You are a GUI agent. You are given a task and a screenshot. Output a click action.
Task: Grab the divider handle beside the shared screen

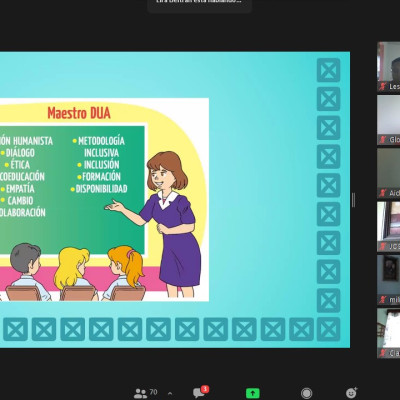(353, 200)
